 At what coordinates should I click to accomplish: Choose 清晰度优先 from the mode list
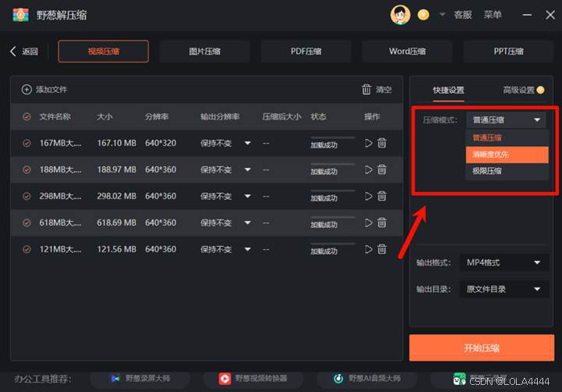click(x=507, y=155)
